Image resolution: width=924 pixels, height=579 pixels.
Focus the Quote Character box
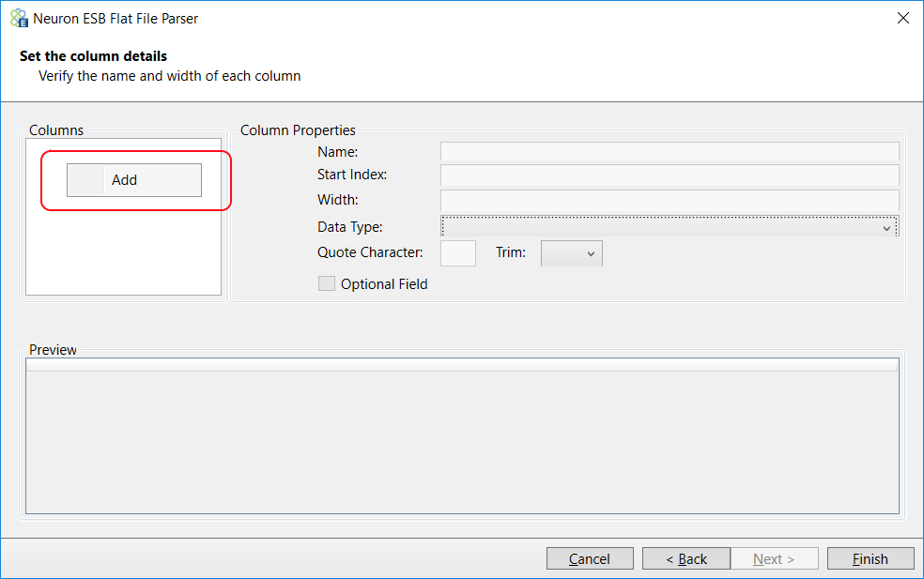coord(458,253)
